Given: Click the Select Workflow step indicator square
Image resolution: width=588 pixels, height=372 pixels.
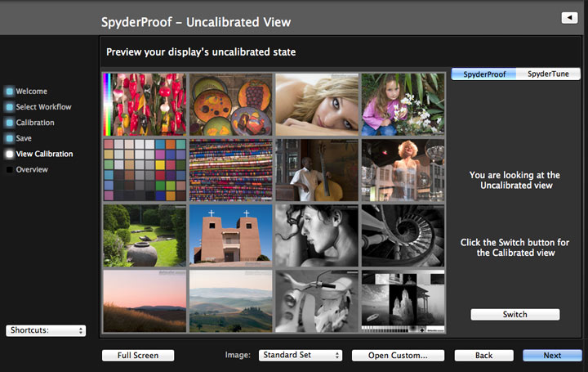Looking at the screenshot, I should point(10,107).
